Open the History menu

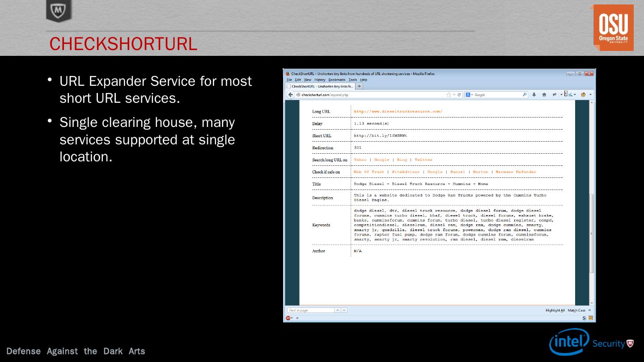pyautogui.click(x=320, y=80)
